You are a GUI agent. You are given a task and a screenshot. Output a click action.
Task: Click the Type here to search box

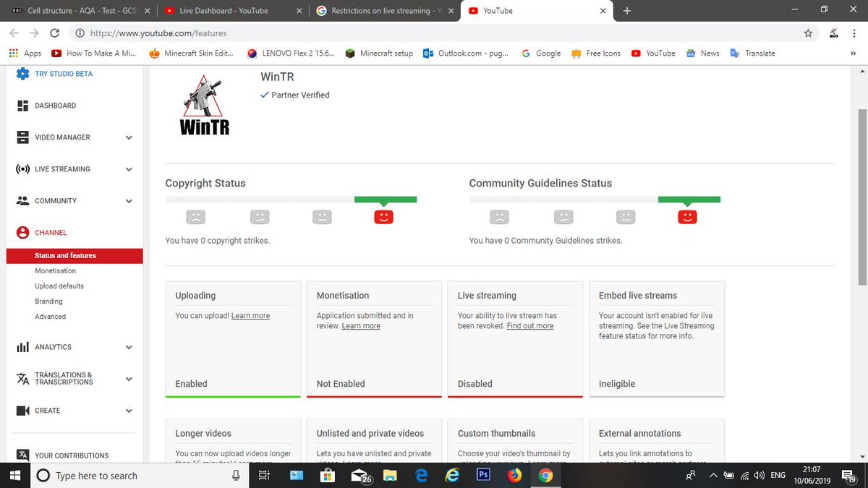(x=140, y=475)
